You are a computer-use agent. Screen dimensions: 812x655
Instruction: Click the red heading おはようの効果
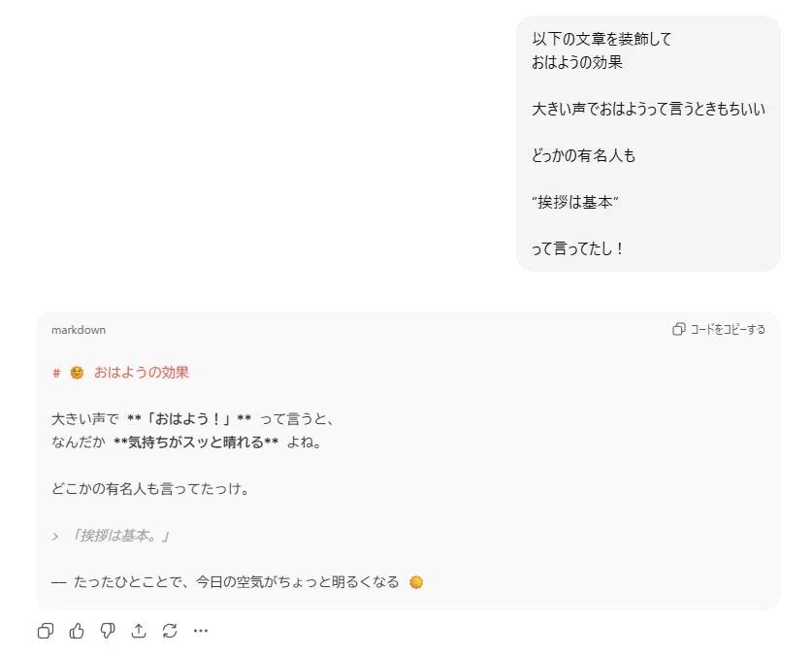[x=142, y=373]
